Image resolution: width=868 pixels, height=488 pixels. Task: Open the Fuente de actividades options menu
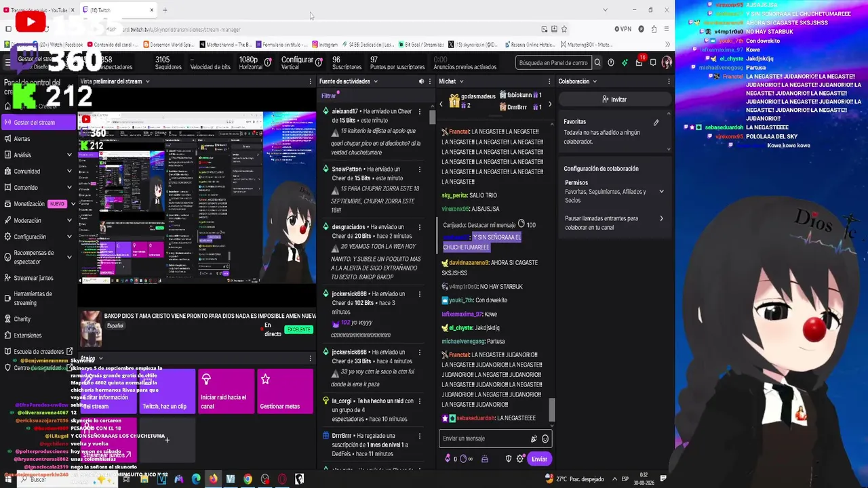431,81
